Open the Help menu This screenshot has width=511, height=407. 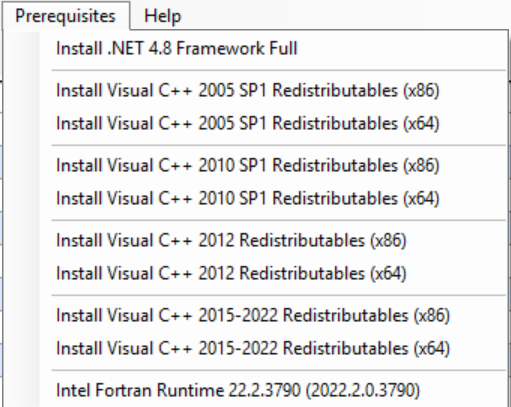[x=162, y=16]
